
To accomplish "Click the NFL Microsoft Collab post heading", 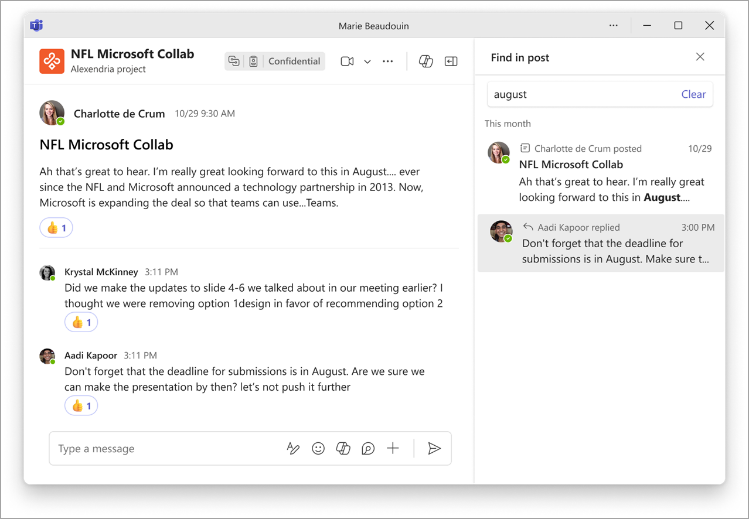I will pos(106,144).
